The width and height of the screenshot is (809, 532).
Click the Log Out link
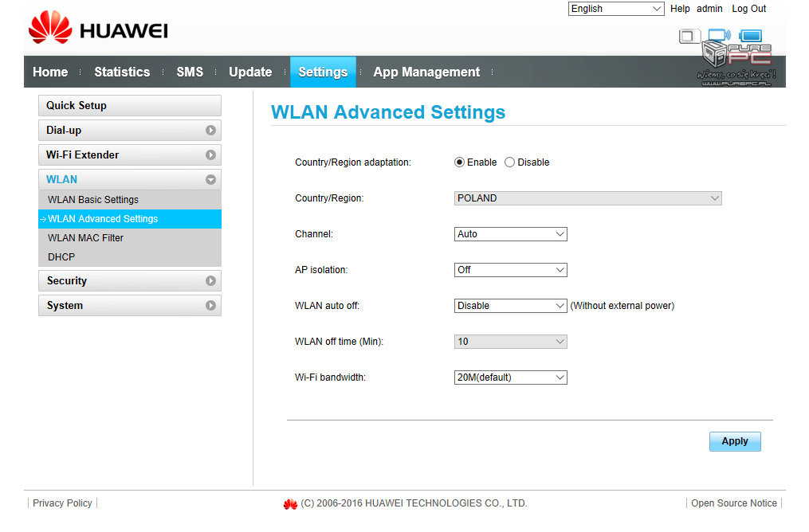click(748, 9)
